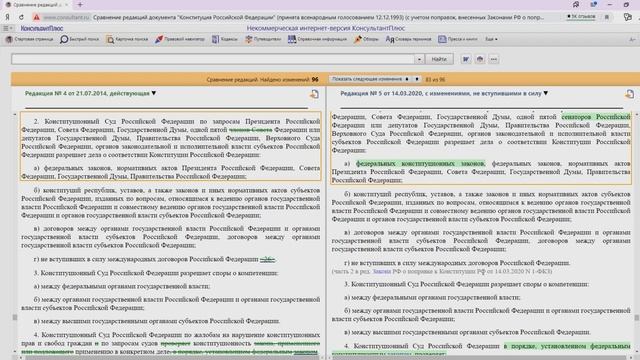Open the more-actions ellipsis button
The image size is (640, 360).
494,59
